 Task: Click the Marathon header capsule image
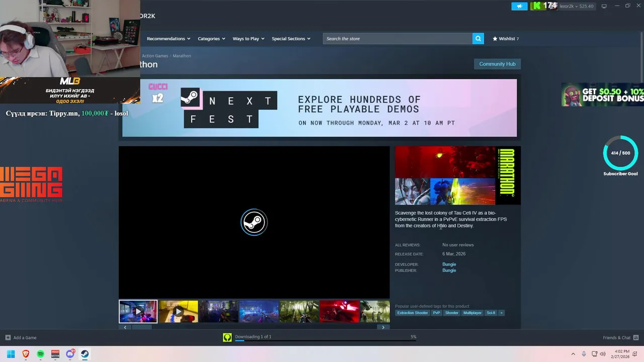click(x=458, y=175)
